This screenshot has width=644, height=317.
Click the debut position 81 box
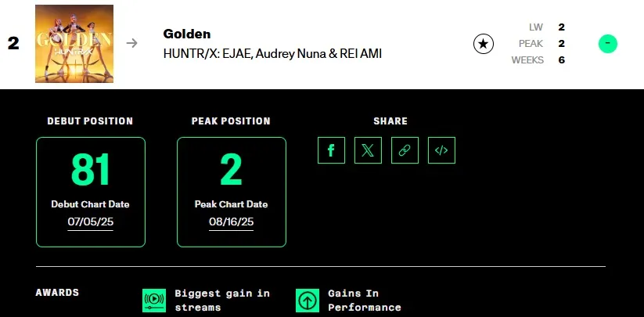[91, 193]
